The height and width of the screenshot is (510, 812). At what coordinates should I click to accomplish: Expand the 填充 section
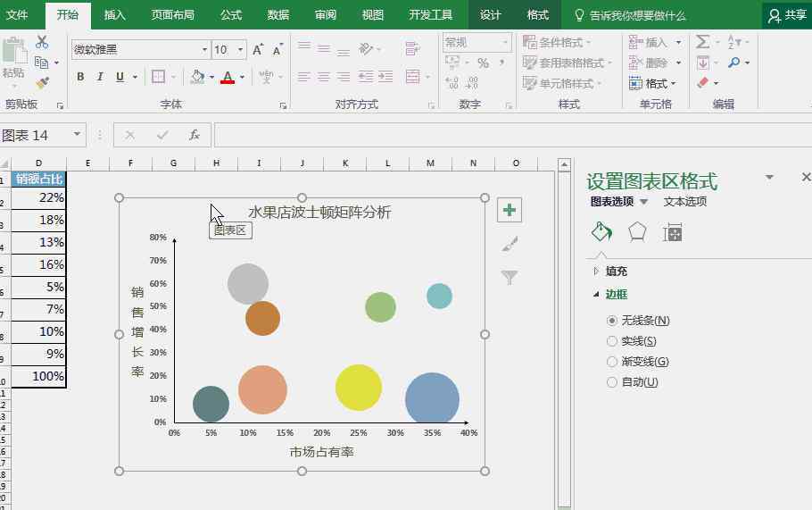coord(596,271)
